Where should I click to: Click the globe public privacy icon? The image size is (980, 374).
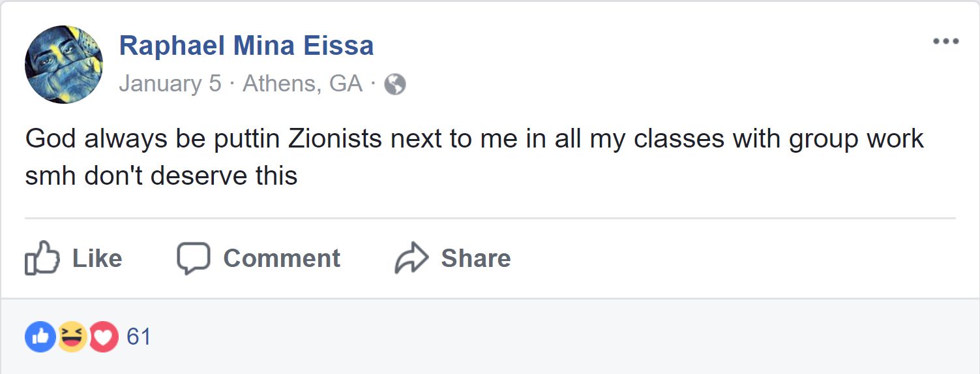pyautogui.click(x=394, y=84)
